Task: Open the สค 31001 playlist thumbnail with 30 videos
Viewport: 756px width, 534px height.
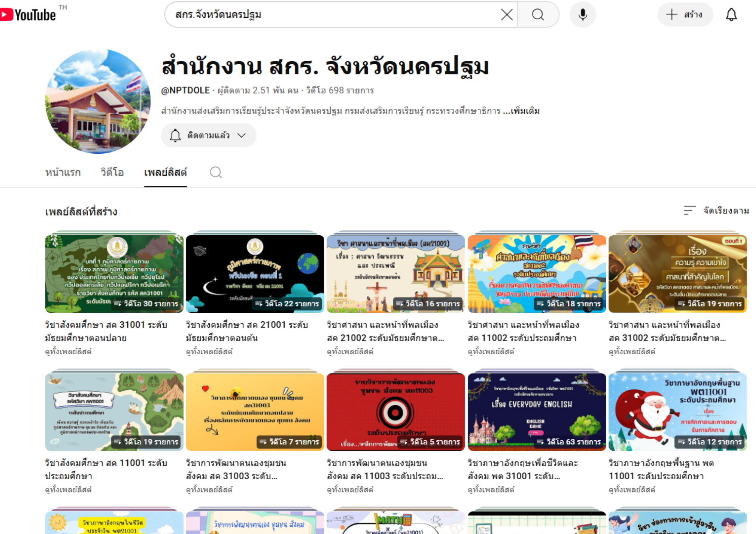Action: [114, 274]
